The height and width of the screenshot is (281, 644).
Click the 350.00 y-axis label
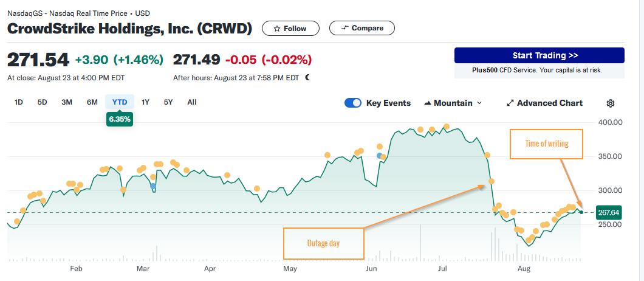click(x=610, y=156)
